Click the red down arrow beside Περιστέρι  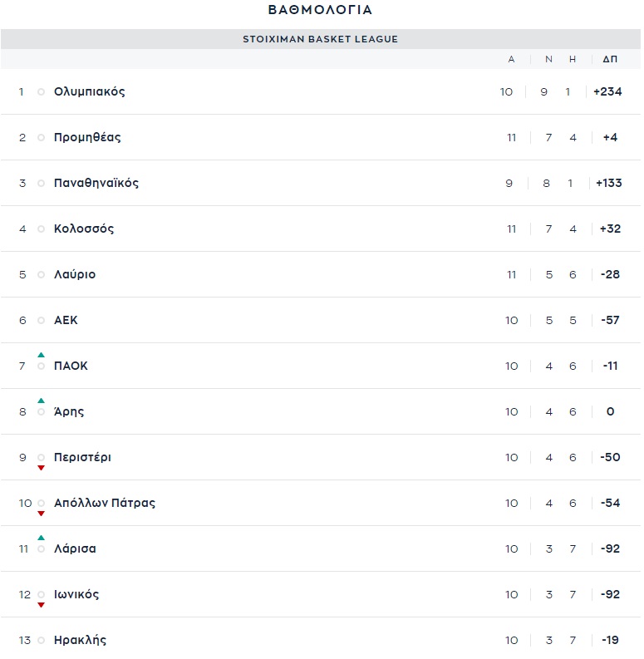tap(41, 468)
